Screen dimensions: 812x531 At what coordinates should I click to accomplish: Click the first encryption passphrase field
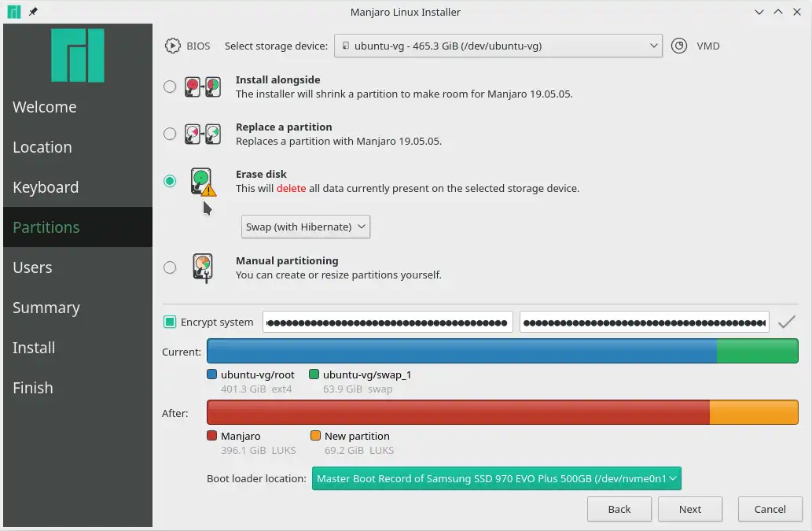(x=388, y=323)
